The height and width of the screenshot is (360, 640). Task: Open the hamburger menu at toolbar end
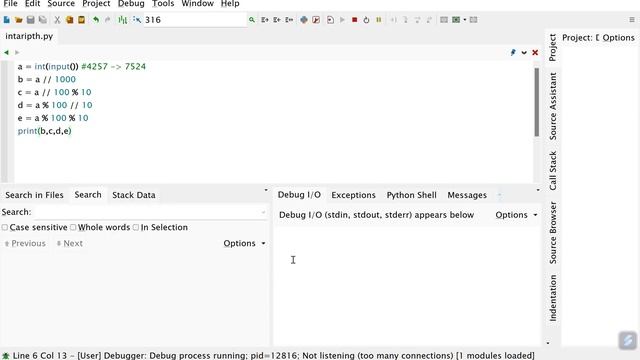click(632, 20)
